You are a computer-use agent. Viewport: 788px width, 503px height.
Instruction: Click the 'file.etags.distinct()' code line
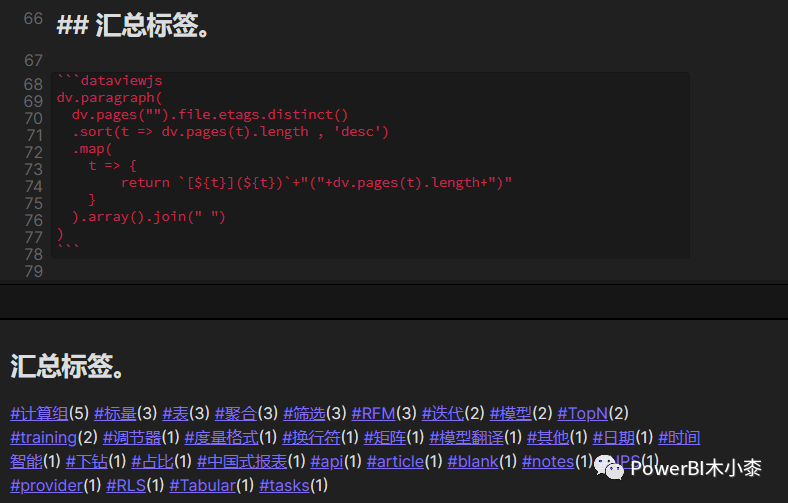(210, 115)
